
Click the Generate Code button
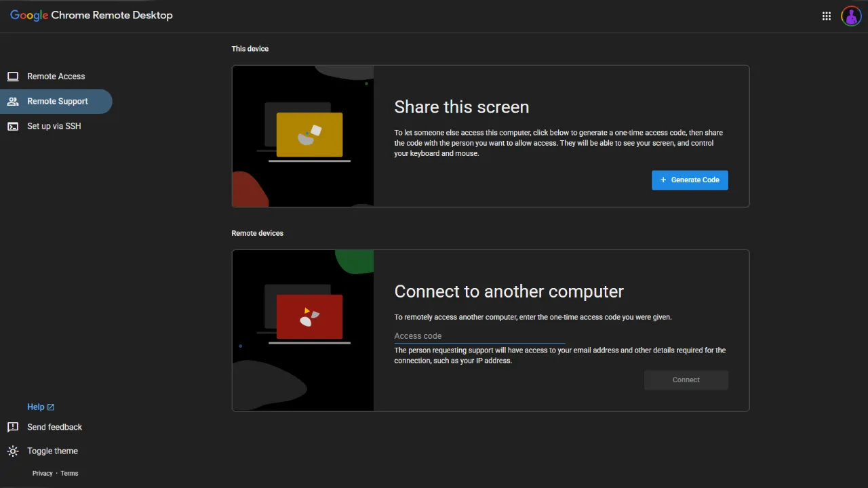(x=690, y=180)
